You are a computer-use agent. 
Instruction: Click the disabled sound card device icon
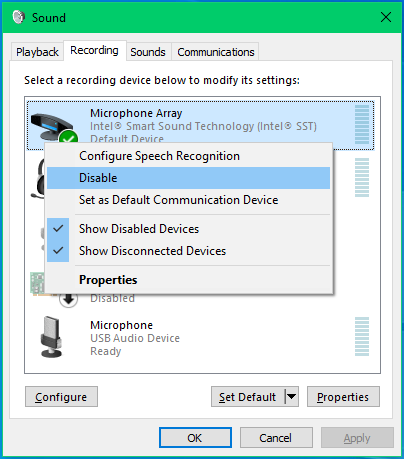coord(37,283)
